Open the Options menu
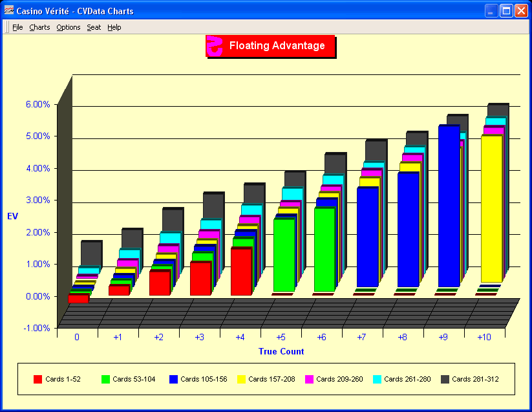The image size is (532, 412). (68, 27)
